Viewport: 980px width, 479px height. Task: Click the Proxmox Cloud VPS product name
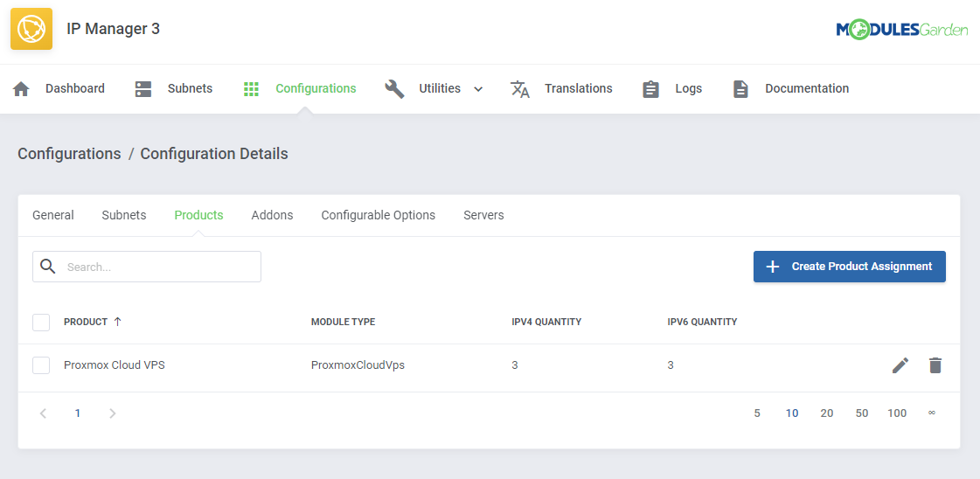pos(115,365)
